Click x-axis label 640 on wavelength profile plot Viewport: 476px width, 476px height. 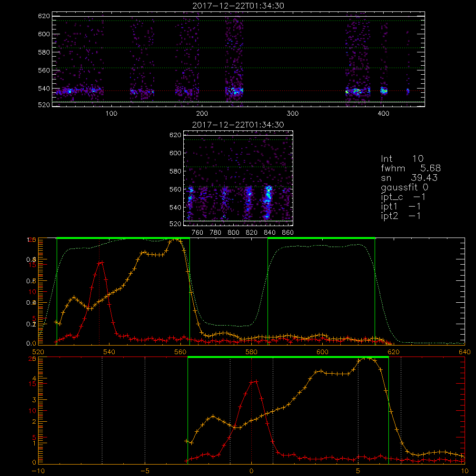point(465,352)
